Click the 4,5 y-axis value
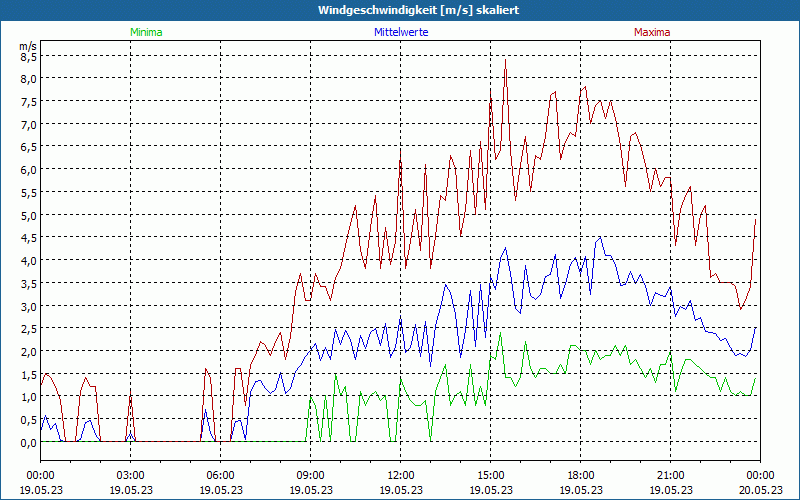This screenshot has width=800, height=500. (29, 238)
